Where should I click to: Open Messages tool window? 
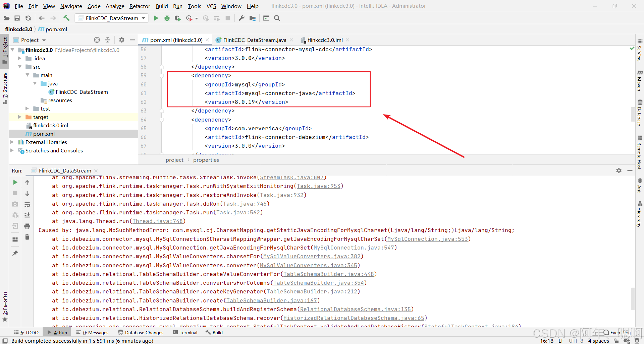click(92, 333)
